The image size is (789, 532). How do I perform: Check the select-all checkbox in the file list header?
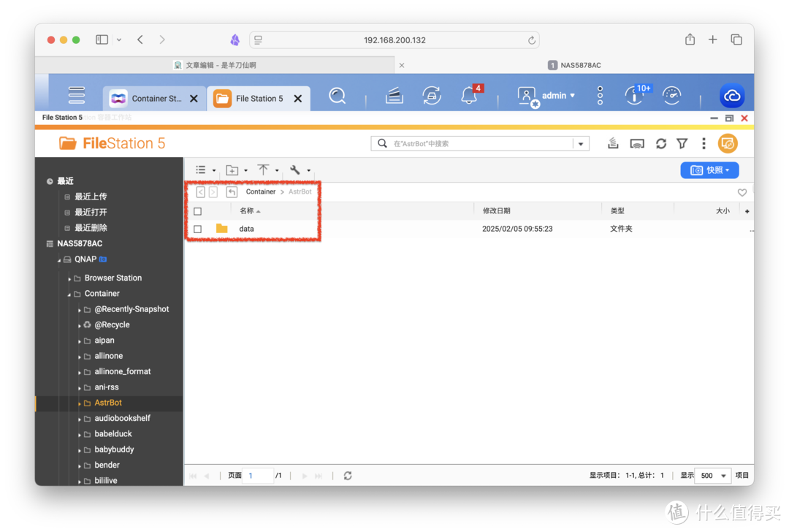pos(197,210)
